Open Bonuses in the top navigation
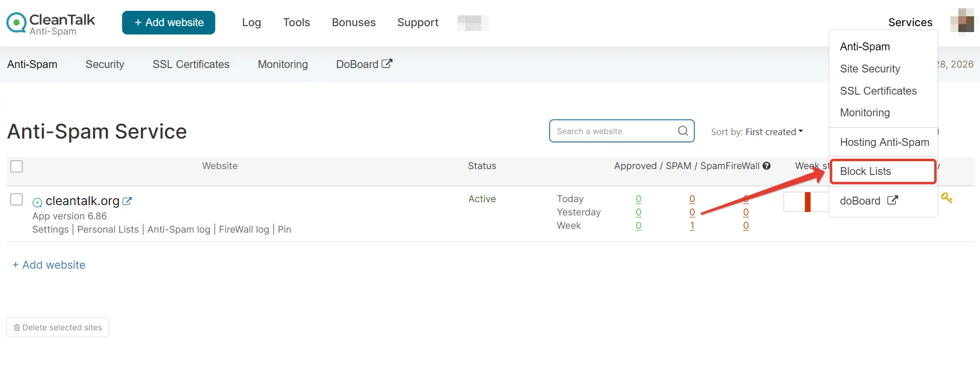Viewport: 980px width, 383px height. tap(354, 22)
